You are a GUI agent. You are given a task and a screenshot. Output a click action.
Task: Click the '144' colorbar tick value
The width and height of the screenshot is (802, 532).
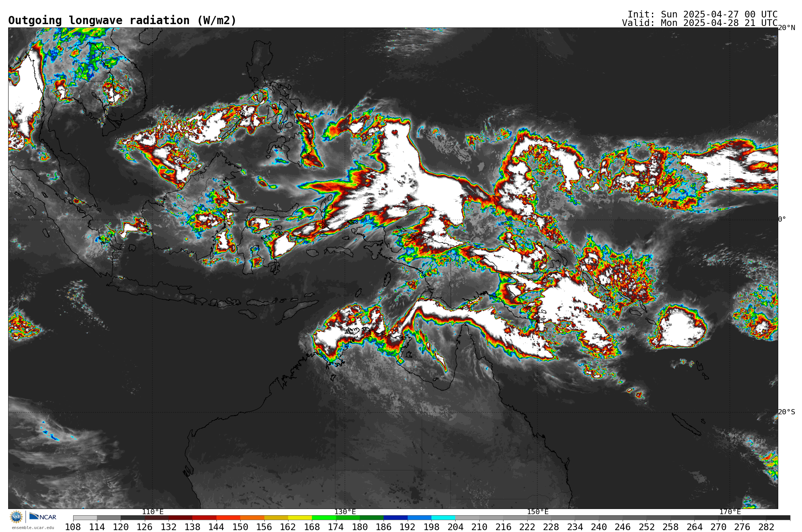coord(216,527)
